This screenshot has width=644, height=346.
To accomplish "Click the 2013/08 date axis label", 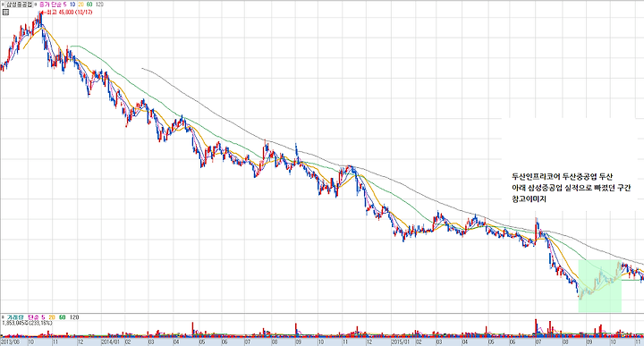I will pos(10,342).
